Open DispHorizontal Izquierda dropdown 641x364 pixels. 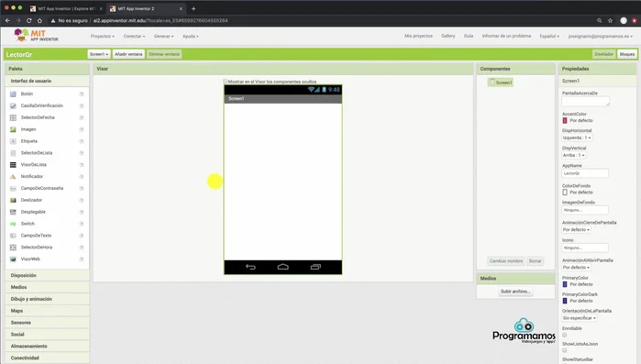(x=577, y=138)
